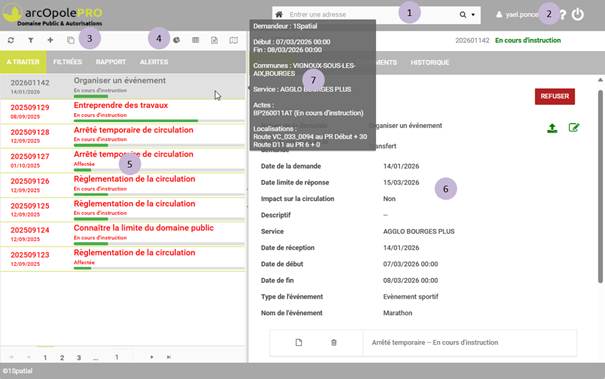Open the RAPPORT tab

pyautogui.click(x=111, y=62)
